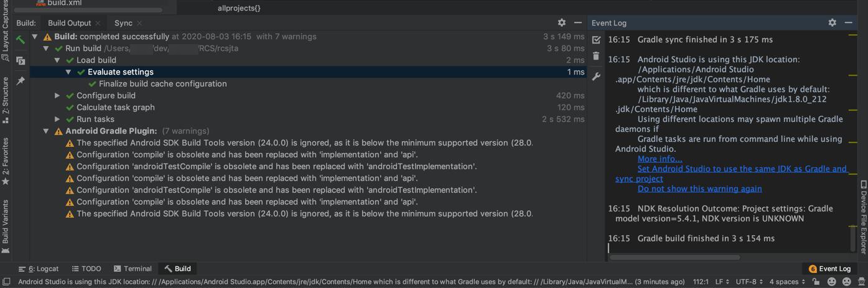Click the restore layout icon in Build sidebar

point(21,60)
